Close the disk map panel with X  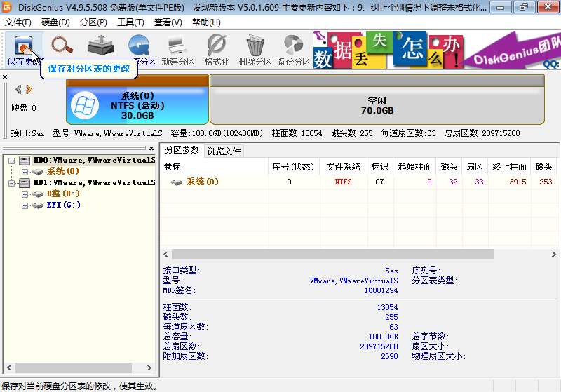coord(5,76)
